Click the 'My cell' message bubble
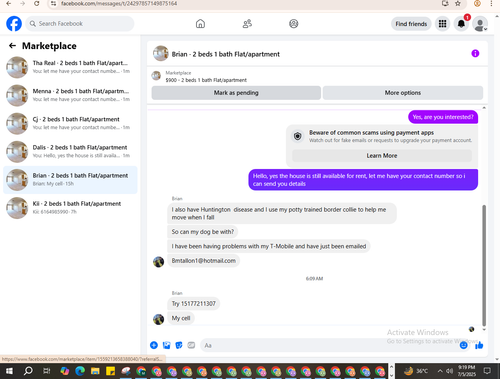This screenshot has width=500, height=379. click(x=181, y=318)
